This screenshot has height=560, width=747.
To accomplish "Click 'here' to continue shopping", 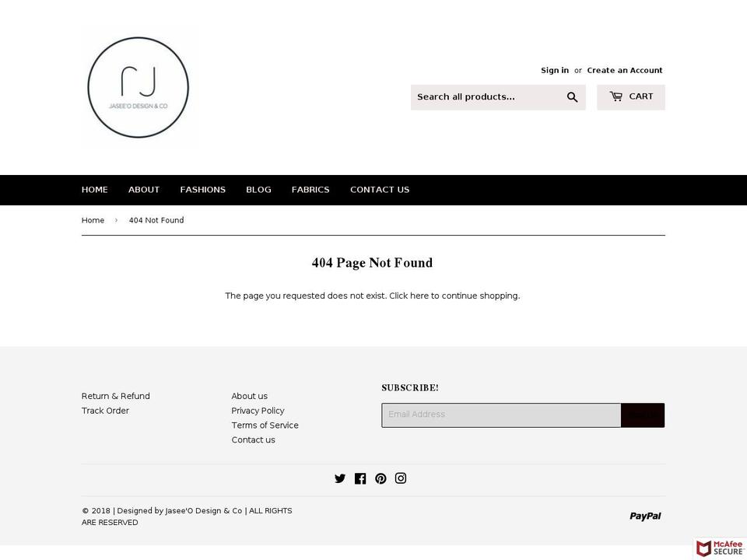I will (419, 296).
